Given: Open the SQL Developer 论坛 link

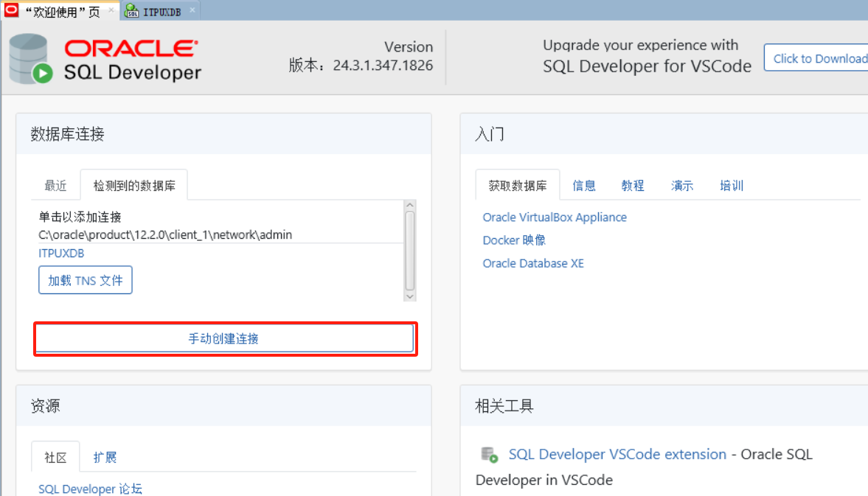Looking at the screenshot, I should (x=90, y=489).
